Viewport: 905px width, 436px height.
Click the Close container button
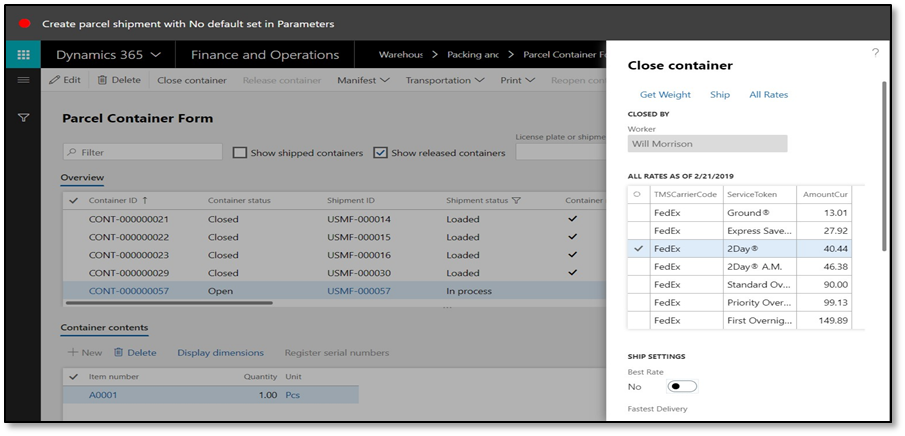coord(192,80)
